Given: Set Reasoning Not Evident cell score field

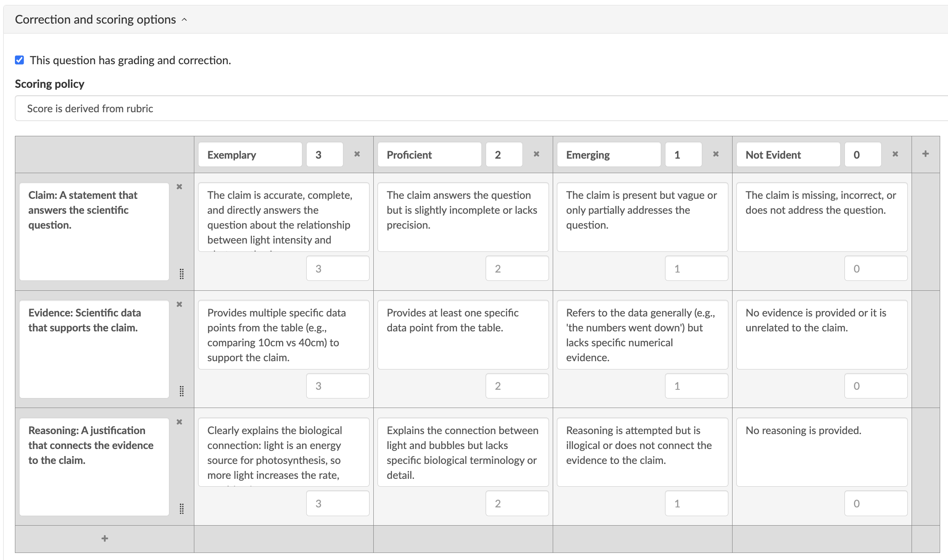Looking at the screenshot, I should (876, 503).
